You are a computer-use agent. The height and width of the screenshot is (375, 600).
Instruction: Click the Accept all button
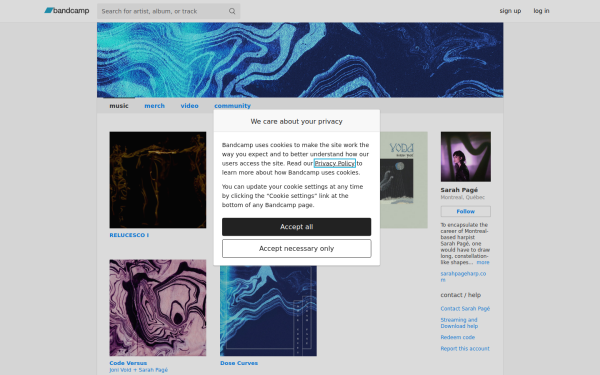pos(297,227)
